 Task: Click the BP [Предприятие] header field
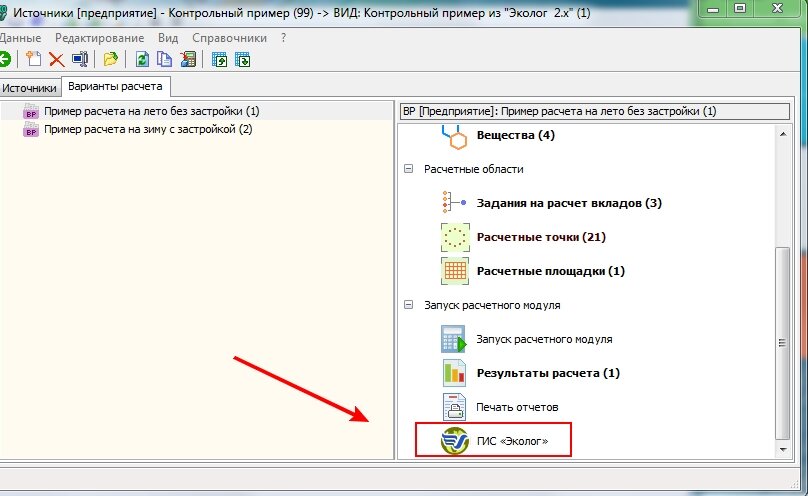pos(595,111)
